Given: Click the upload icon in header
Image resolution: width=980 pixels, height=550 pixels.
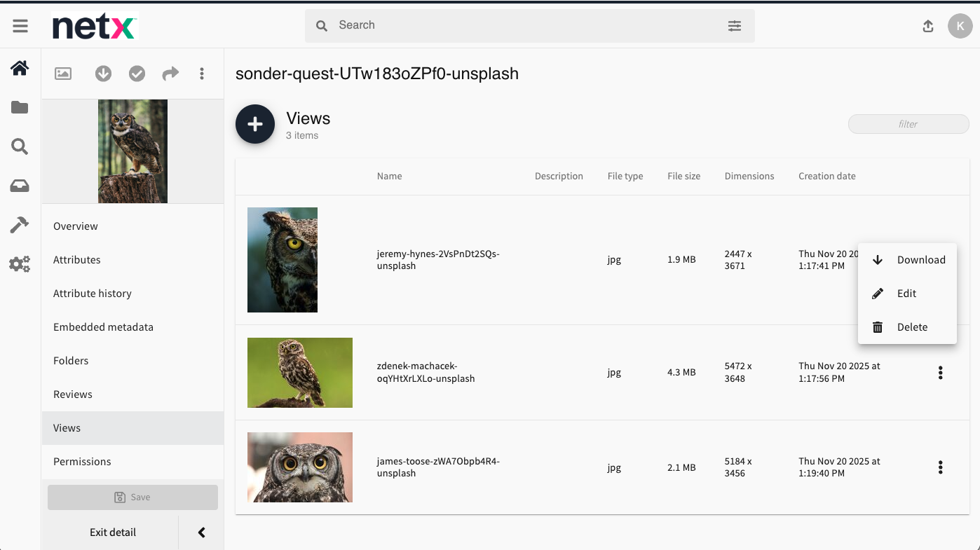Looking at the screenshot, I should point(927,26).
